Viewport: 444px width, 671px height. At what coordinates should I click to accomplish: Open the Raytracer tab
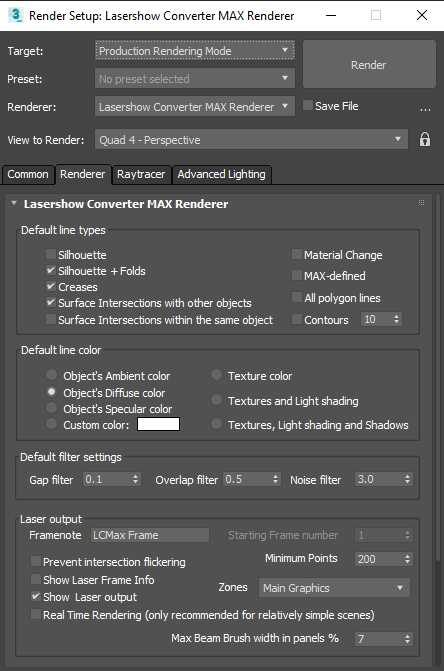coord(141,175)
